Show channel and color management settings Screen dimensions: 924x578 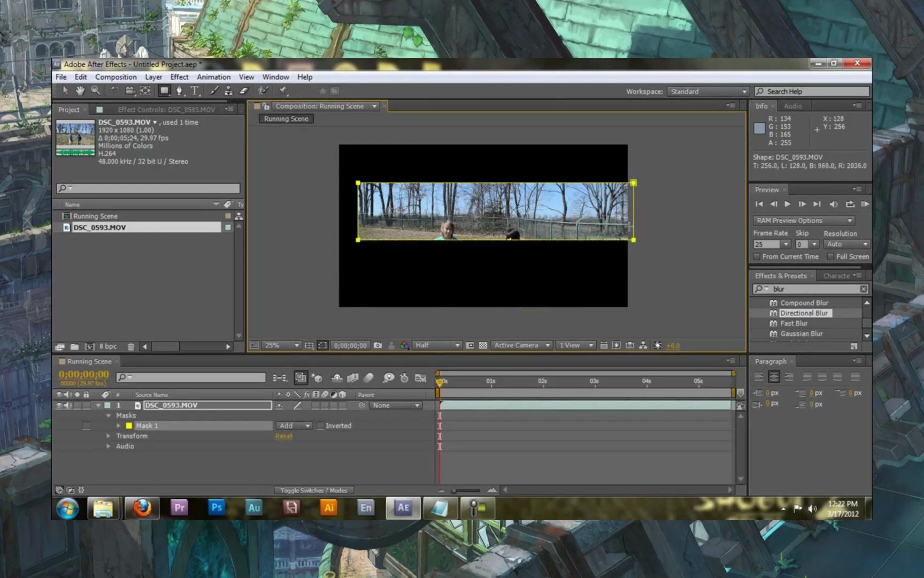405,346
